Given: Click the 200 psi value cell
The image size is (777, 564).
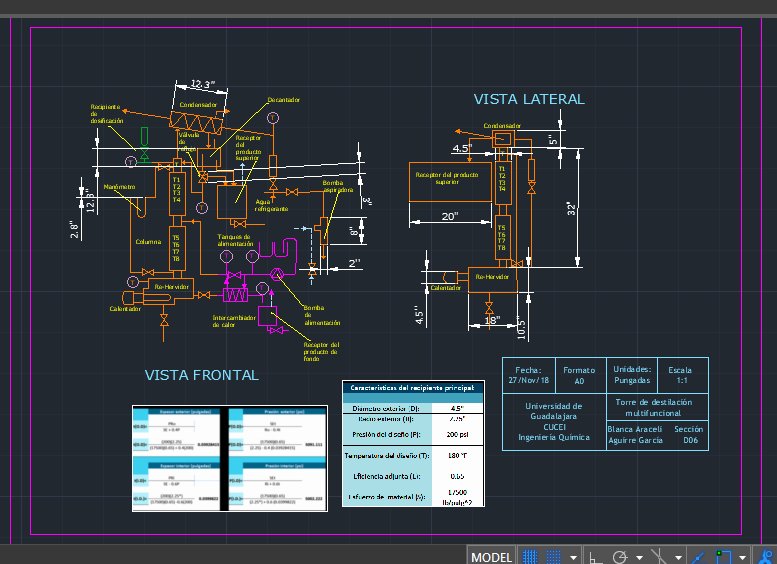Looking at the screenshot, I should click(457, 435).
